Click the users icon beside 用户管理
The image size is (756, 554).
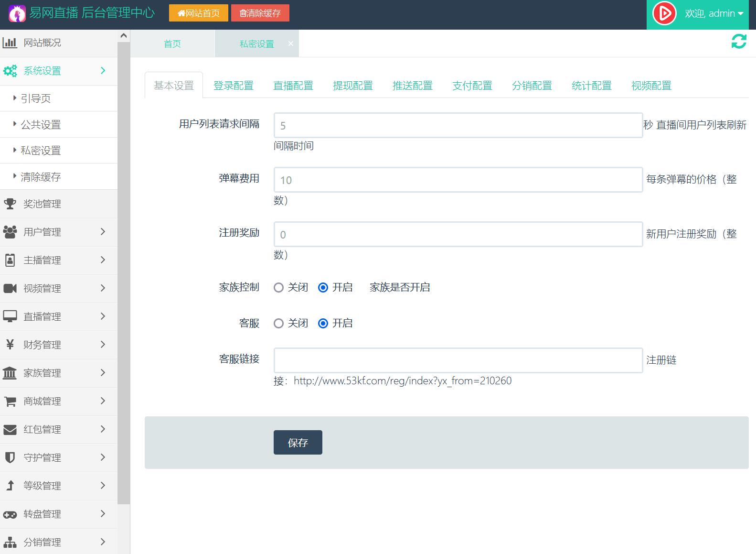tap(10, 232)
